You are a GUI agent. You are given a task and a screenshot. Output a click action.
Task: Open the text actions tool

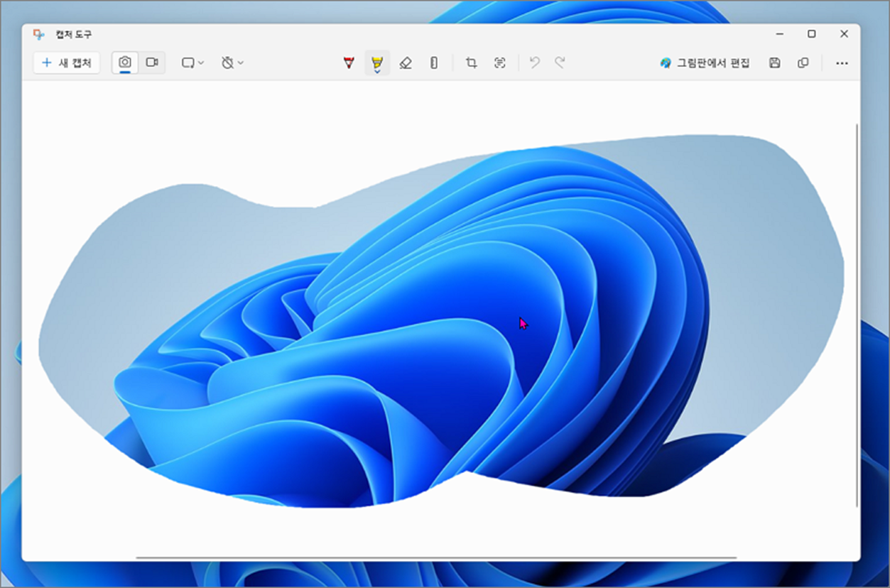click(500, 63)
